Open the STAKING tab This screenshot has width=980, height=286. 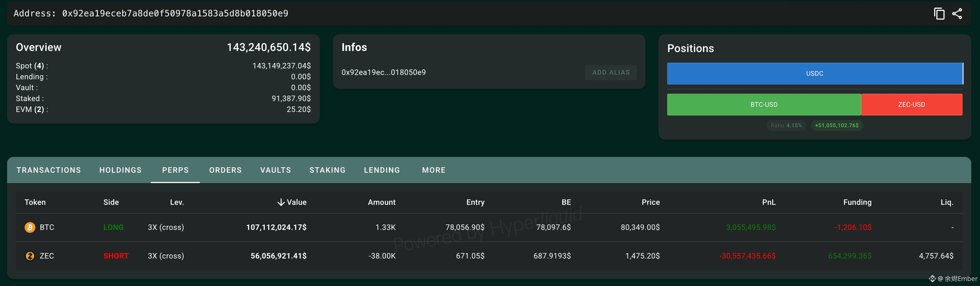click(327, 170)
